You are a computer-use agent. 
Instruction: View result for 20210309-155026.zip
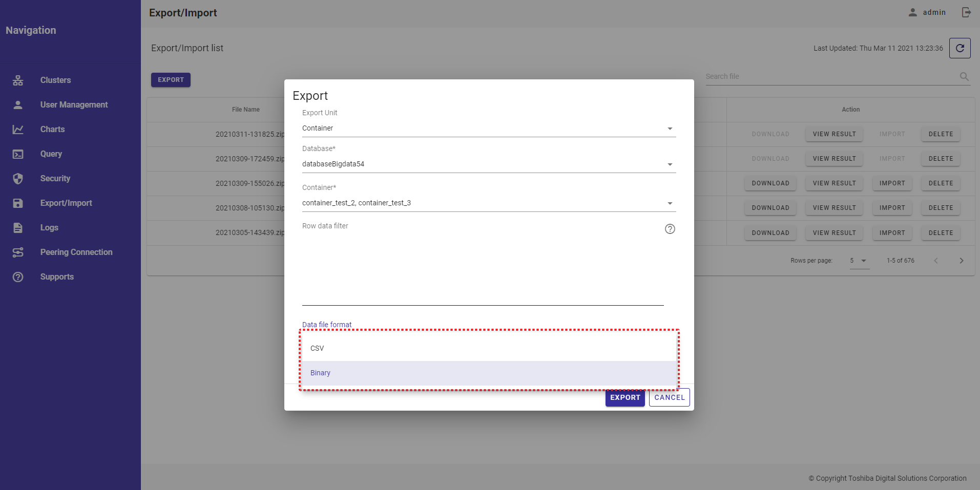click(834, 183)
